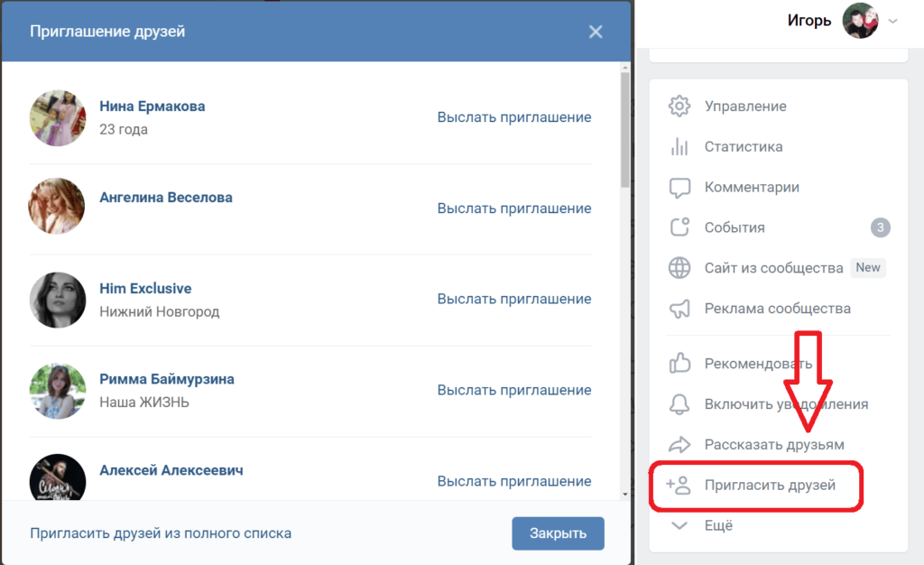Image resolution: width=924 pixels, height=565 pixels.
Task: Click the scrollbar down arrow
Action: click(x=624, y=495)
